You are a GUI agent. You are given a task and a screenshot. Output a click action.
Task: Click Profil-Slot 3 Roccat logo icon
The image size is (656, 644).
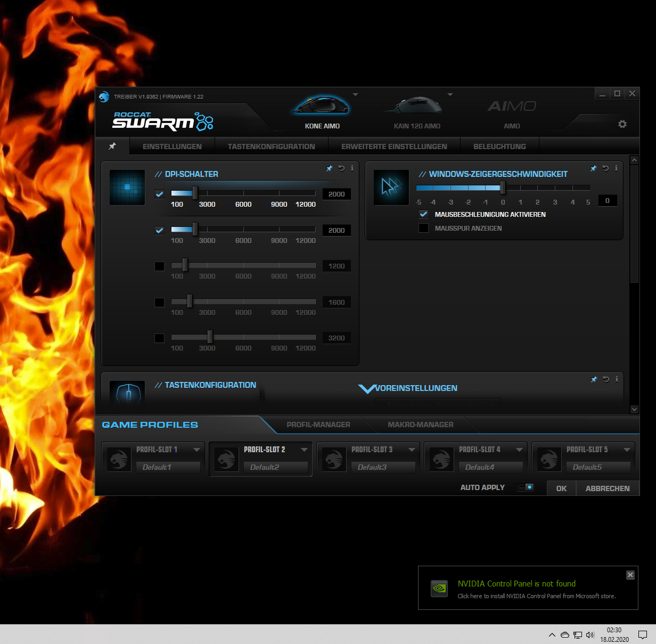click(334, 459)
